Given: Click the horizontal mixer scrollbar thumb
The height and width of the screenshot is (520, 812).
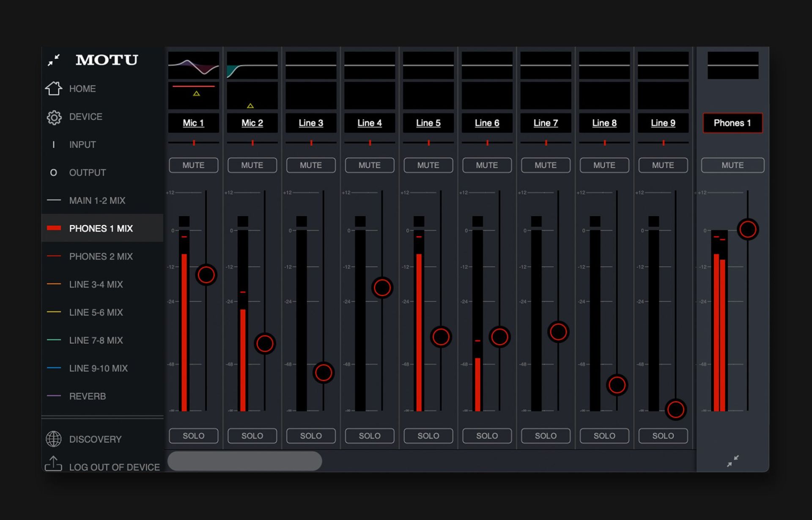Looking at the screenshot, I should click(x=245, y=461).
